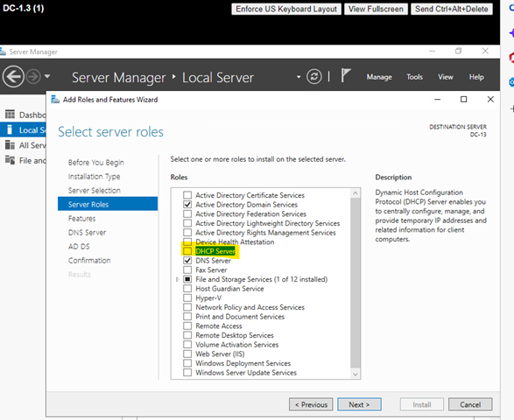This screenshot has height=420, width=514.
Task: Restore down the Server Manager window
Action: (458, 51)
